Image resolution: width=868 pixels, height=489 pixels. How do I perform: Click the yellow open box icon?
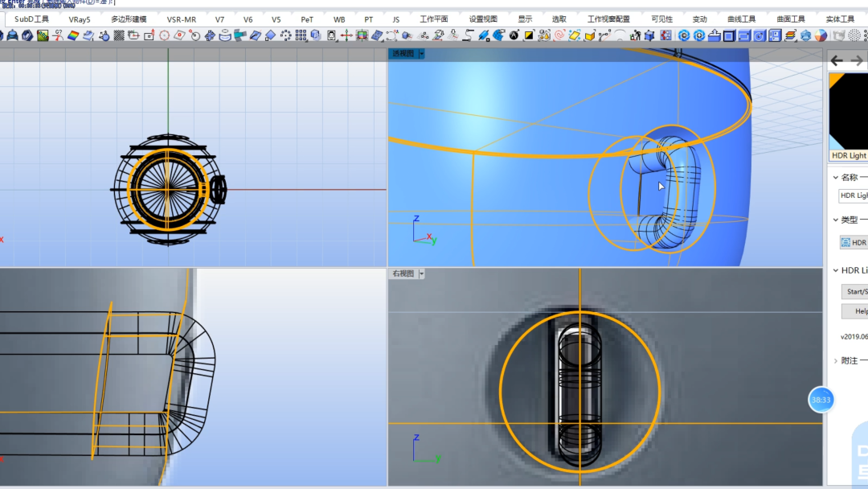tap(590, 36)
